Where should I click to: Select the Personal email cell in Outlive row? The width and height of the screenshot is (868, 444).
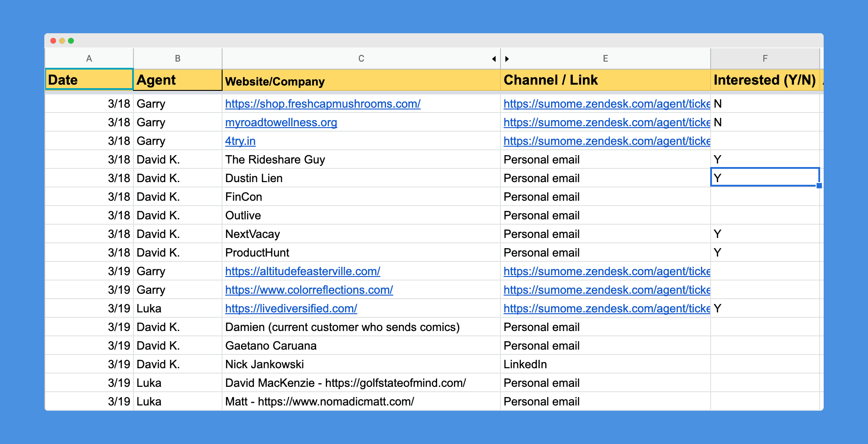606,215
